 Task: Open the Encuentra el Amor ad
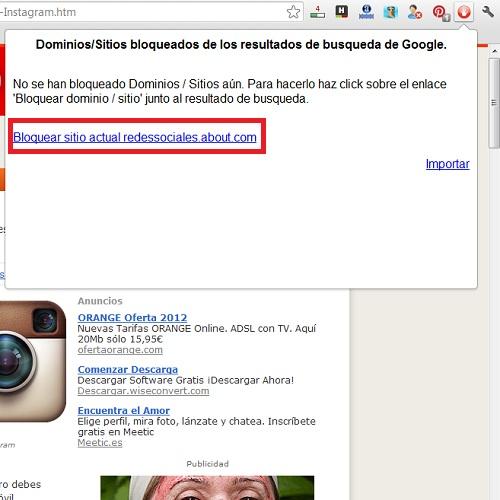coord(124,411)
